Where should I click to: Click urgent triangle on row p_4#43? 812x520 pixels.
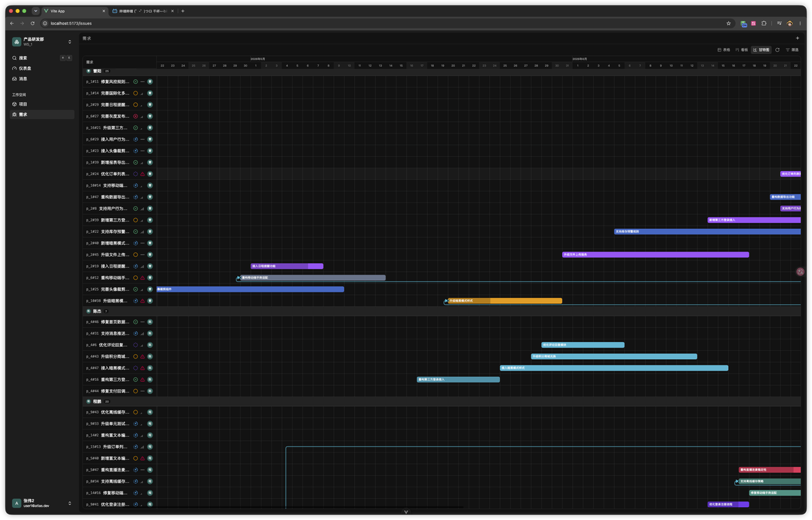tap(142, 356)
